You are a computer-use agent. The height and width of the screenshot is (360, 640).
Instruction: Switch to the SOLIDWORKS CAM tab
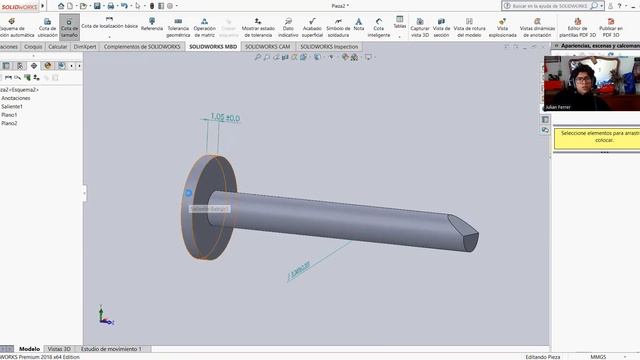(x=267, y=47)
